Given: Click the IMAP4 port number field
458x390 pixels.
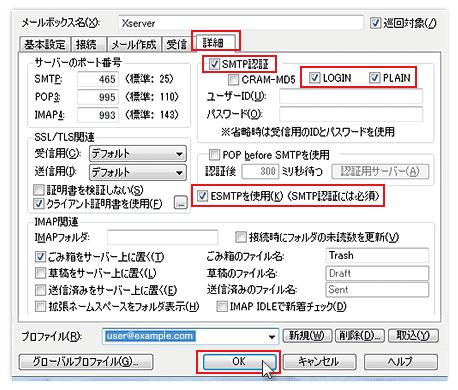Looking at the screenshot, I should [x=98, y=115].
